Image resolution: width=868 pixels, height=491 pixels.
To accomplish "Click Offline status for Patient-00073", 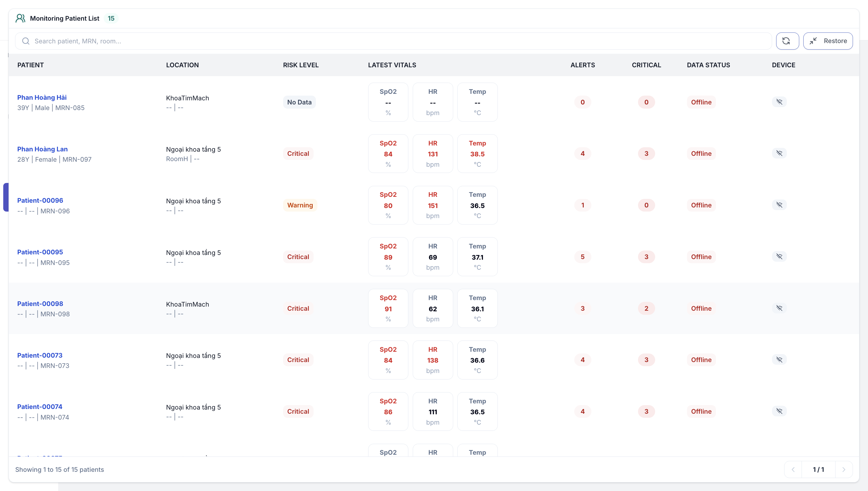I will [701, 360].
